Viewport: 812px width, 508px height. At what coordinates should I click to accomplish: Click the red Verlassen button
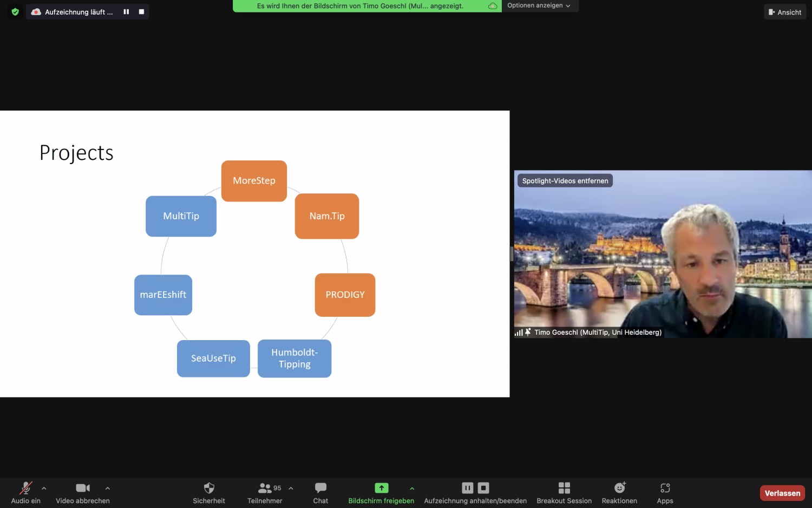(782, 493)
